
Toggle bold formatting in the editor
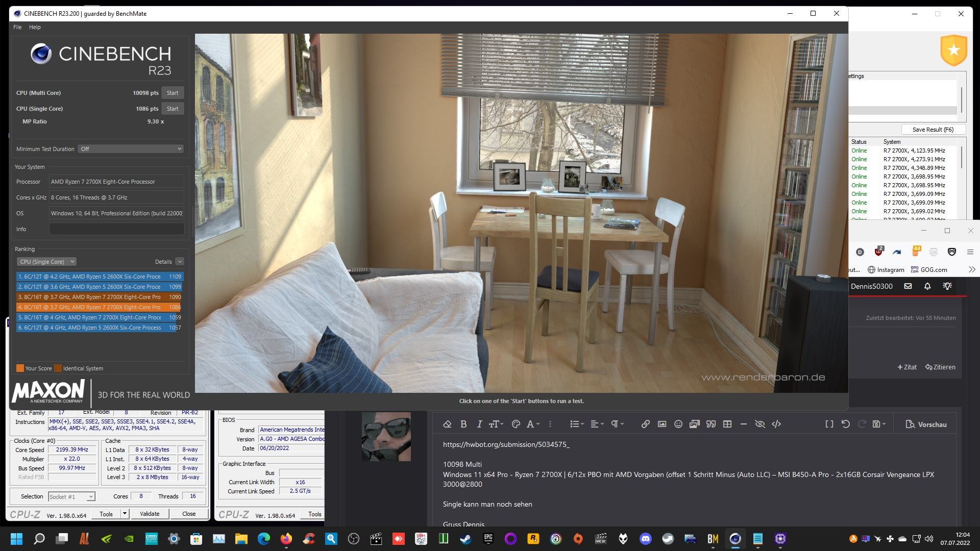click(463, 424)
